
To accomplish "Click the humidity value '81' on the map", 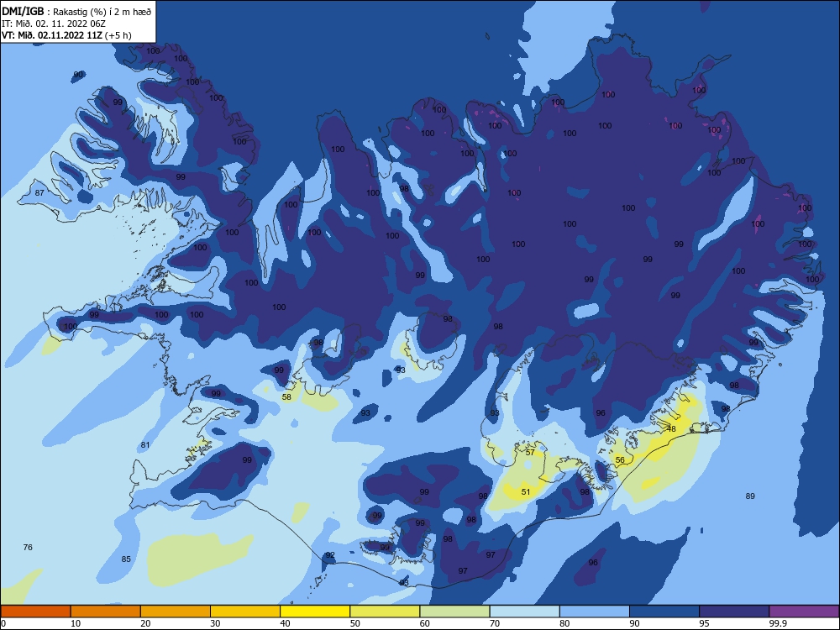I will (145, 444).
